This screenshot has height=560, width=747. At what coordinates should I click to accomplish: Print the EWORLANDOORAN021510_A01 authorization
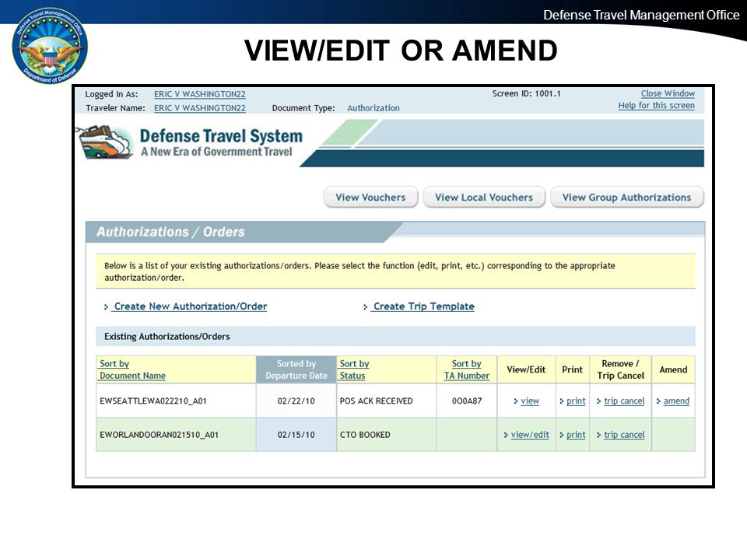tap(576, 435)
